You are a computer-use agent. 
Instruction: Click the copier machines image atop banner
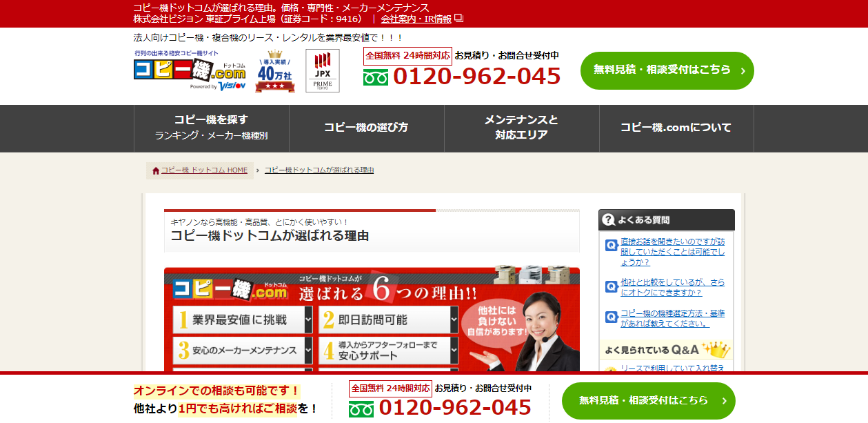point(533,275)
